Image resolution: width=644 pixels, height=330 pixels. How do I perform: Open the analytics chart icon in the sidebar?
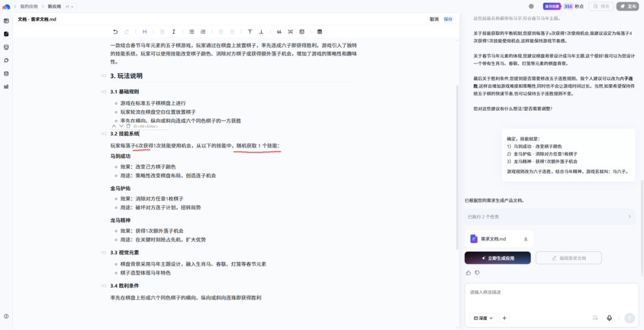(6, 86)
